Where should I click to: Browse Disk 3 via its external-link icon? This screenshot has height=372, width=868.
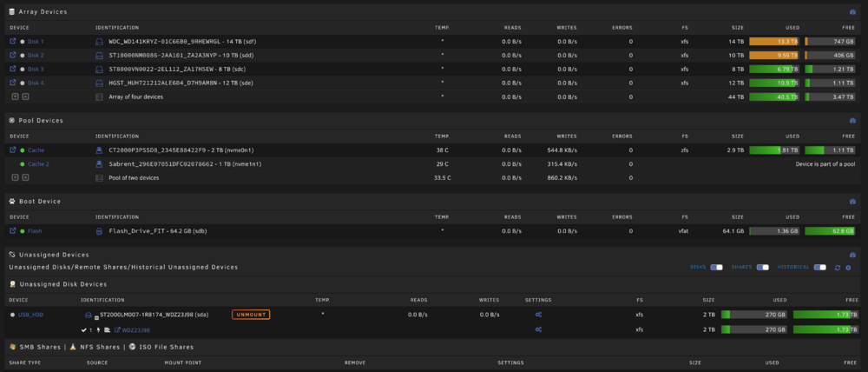(13, 69)
